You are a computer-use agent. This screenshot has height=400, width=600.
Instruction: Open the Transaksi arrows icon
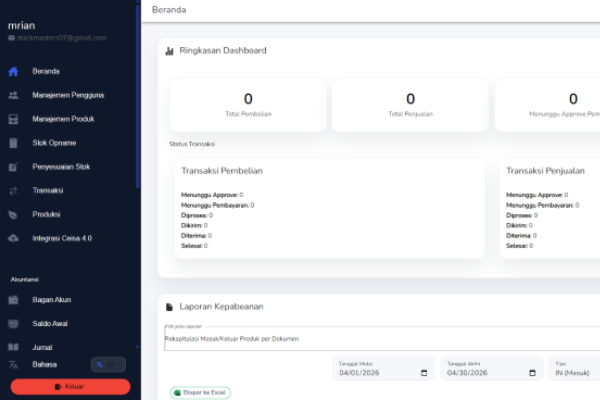pos(13,190)
